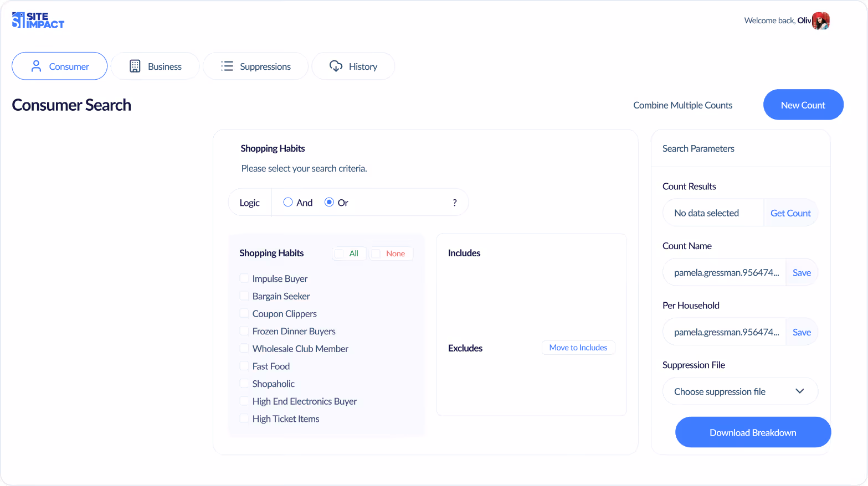Open the user profile avatar
The width and height of the screenshot is (868, 486).
(x=820, y=21)
